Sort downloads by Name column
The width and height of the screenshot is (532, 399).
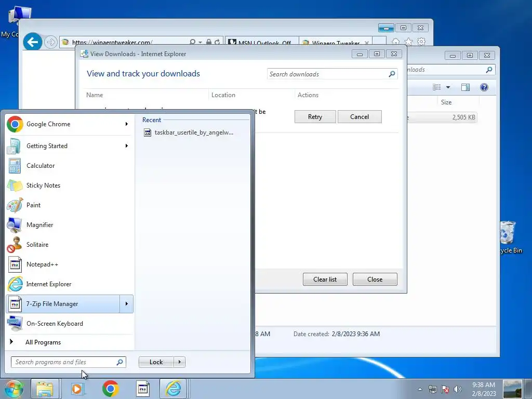pyautogui.click(x=146, y=95)
